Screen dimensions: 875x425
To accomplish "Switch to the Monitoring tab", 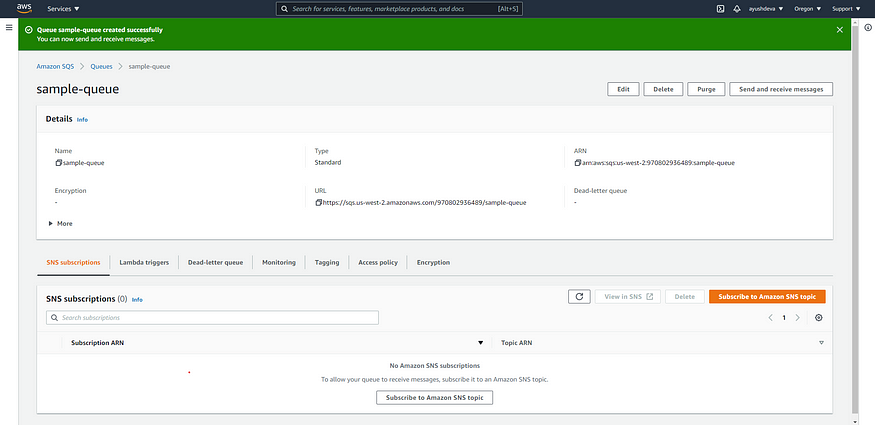I will [278, 262].
